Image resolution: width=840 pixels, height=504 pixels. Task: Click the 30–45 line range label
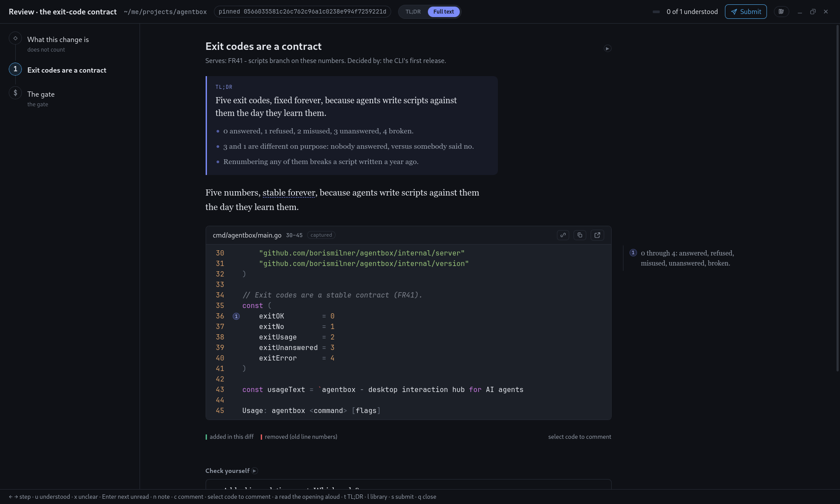click(294, 235)
